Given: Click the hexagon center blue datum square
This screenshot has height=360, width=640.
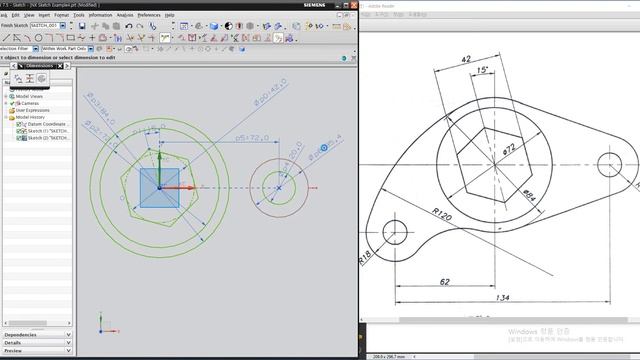Looking at the screenshot, I should click(x=160, y=188).
